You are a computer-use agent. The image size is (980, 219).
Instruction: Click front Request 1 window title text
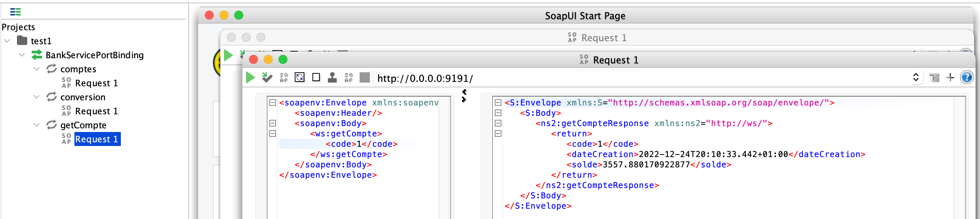(x=616, y=60)
